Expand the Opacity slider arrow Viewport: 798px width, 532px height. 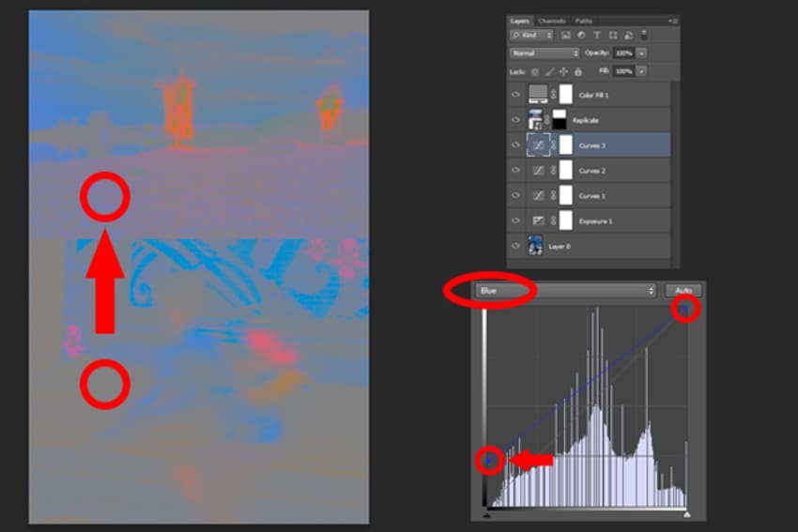click(642, 53)
